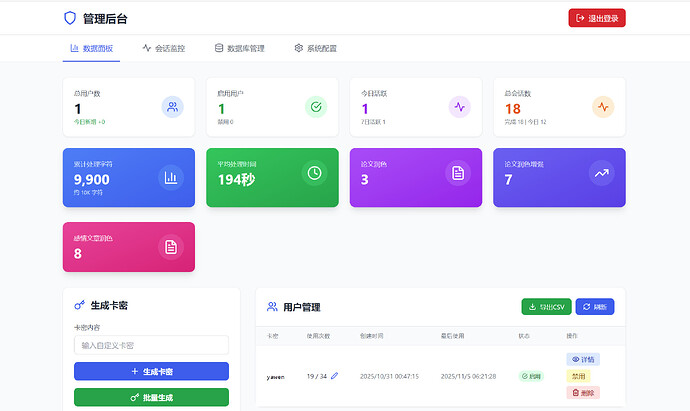The height and width of the screenshot is (411, 690).
Task: Click the yawen key name cell
Action: click(x=275, y=377)
